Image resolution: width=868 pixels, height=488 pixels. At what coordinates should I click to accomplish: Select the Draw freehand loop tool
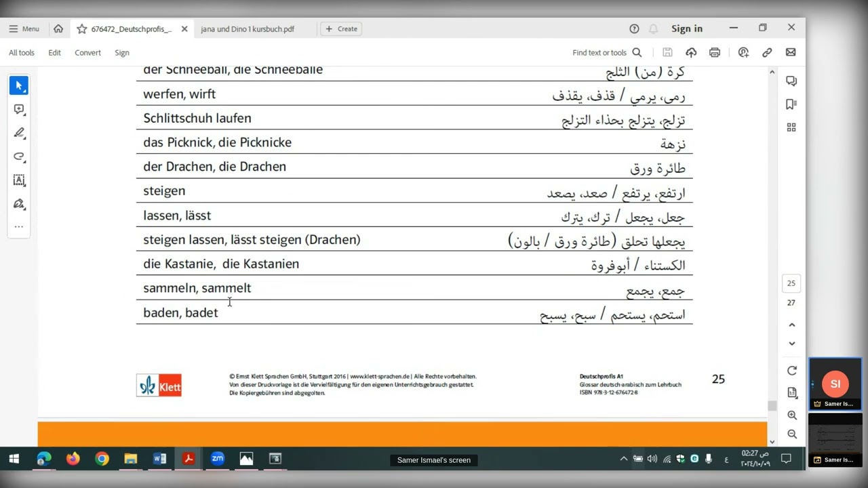19,157
